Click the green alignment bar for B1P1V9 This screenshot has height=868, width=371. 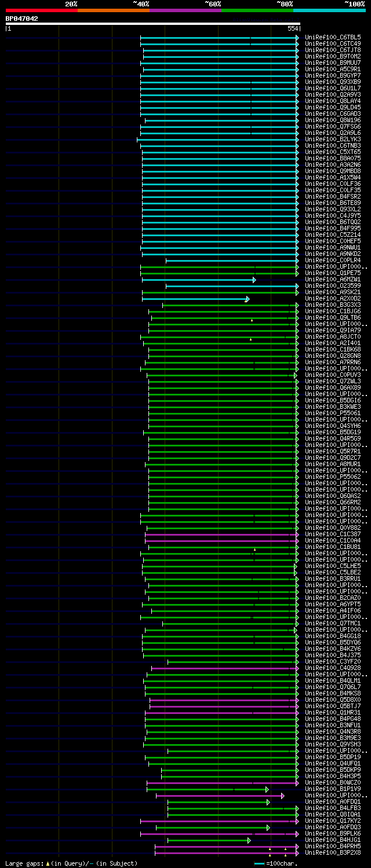(208, 789)
